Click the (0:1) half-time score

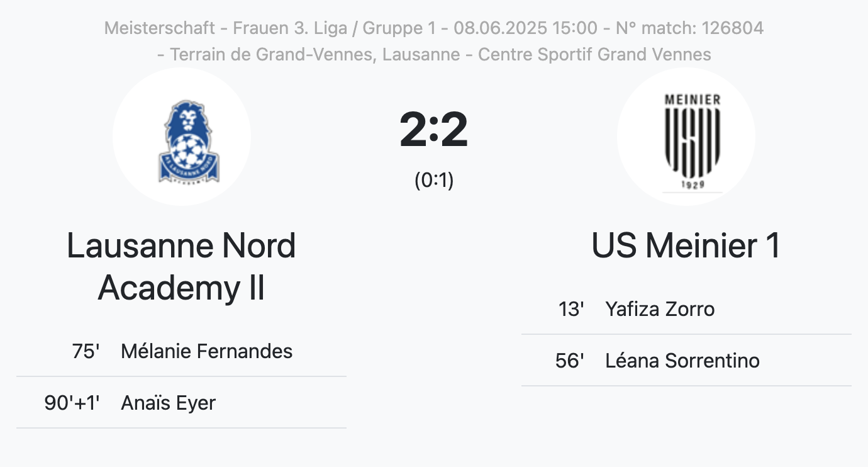click(x=434, y=180)
